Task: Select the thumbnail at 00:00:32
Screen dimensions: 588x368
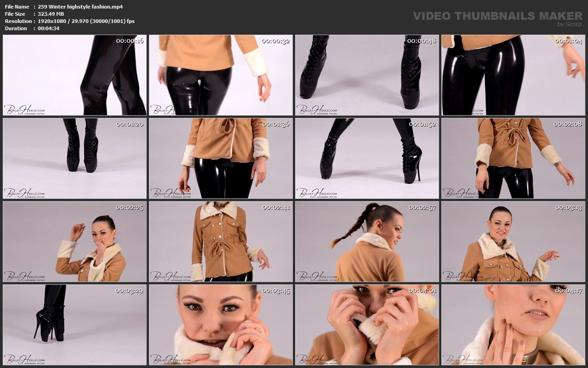Action: [221, 75]
